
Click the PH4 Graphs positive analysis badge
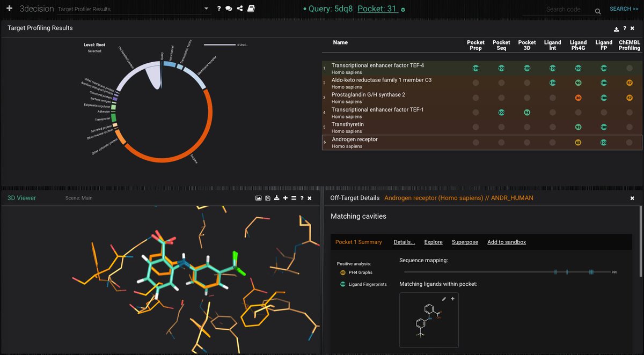pyautogui.click(x=343, y=272)
